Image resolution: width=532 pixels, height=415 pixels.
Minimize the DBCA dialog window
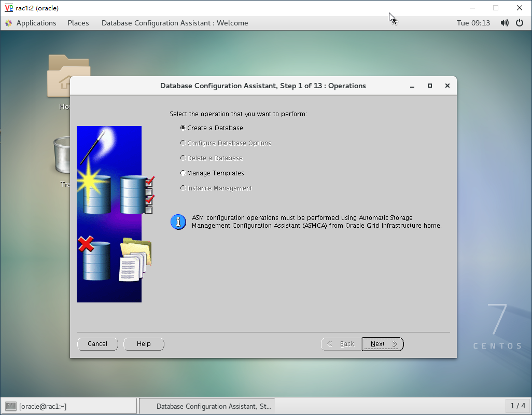(x=412, y=86)
